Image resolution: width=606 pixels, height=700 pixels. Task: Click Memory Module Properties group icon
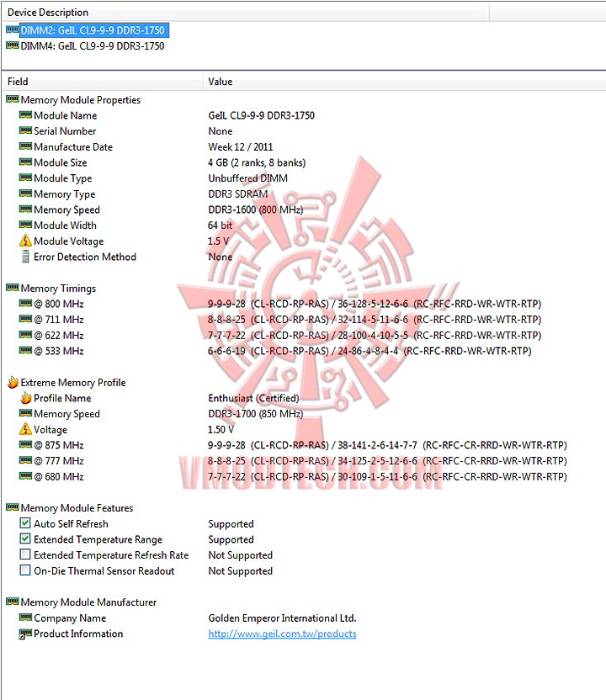click(x=12, y=99)
